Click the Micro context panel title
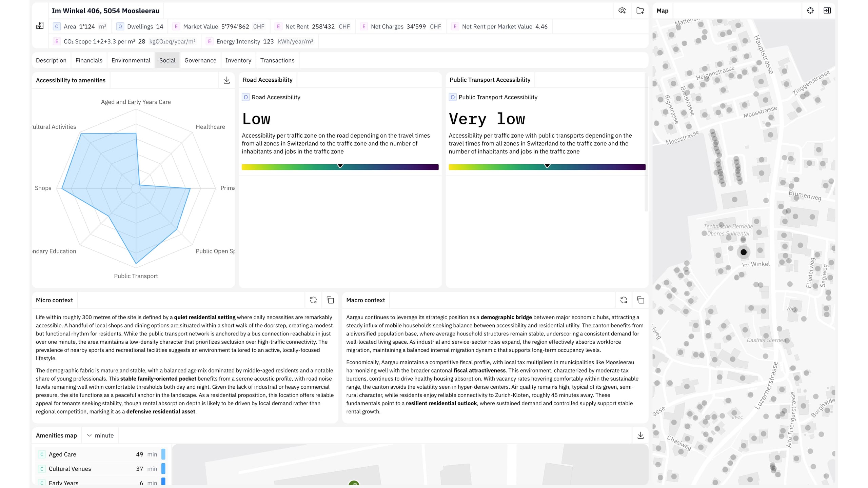The width and height of the screenshot is (868, 488). pyautogui.click(x=54, y=300)
